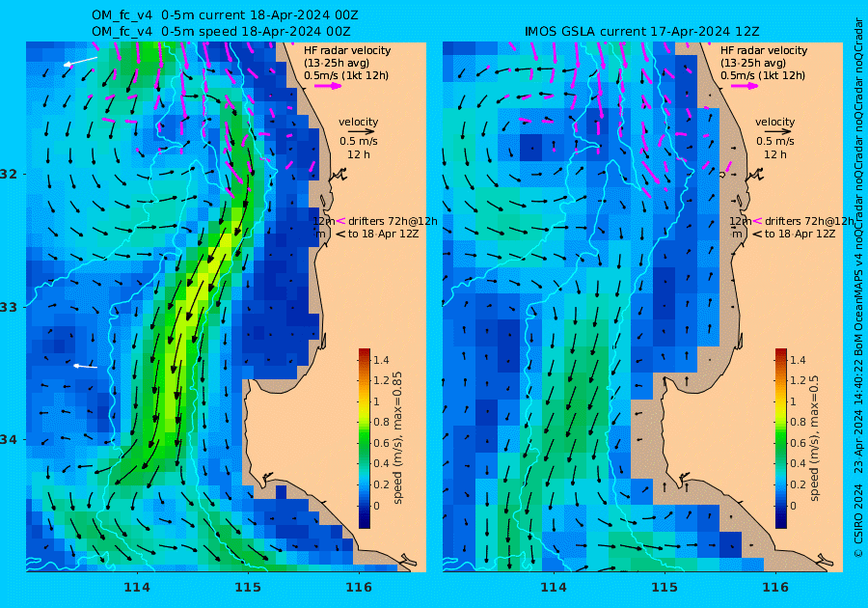
Task: Click '0.5m/s (1kt 12h)' in right map
Action: (762, 75)
